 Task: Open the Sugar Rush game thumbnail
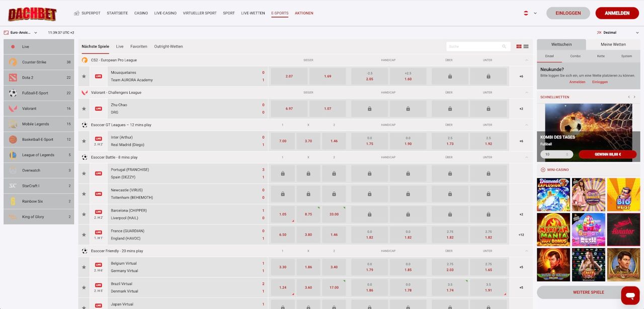(589, 229)
